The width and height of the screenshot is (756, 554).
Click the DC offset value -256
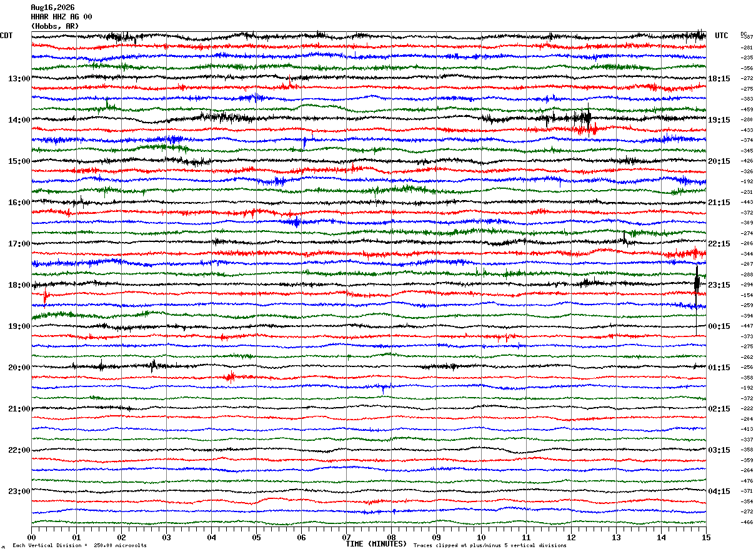point(747,367)
